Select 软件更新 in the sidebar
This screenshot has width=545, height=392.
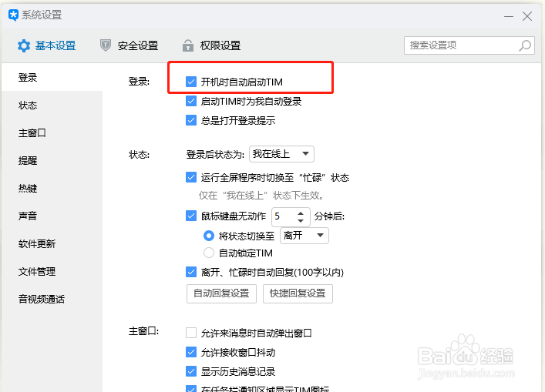pos(52,243)
